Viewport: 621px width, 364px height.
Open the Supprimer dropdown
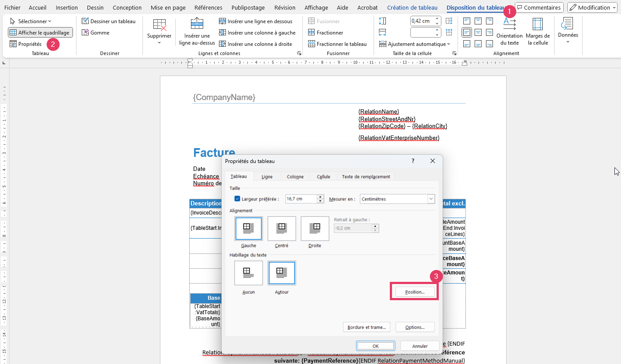click(160, 31)
